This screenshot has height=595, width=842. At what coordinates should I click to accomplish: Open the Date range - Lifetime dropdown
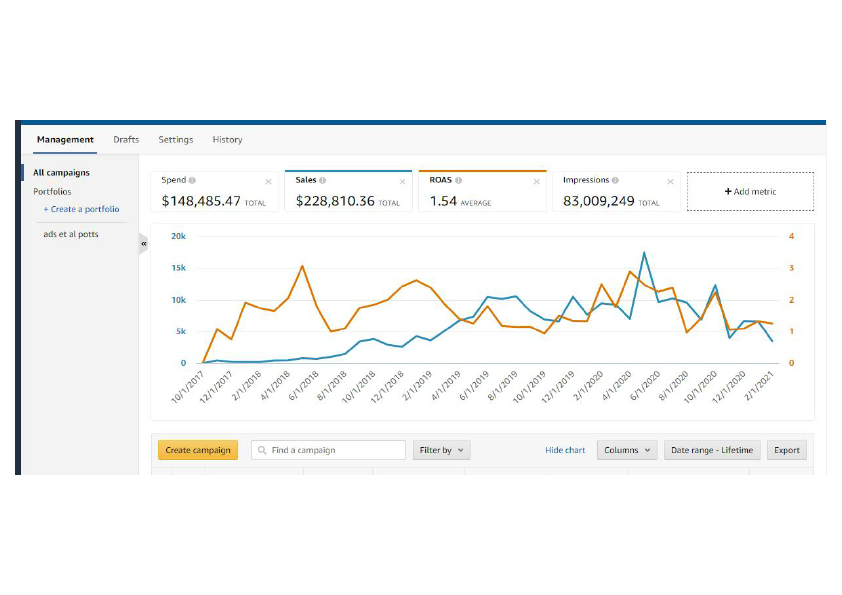coord(712,450)
